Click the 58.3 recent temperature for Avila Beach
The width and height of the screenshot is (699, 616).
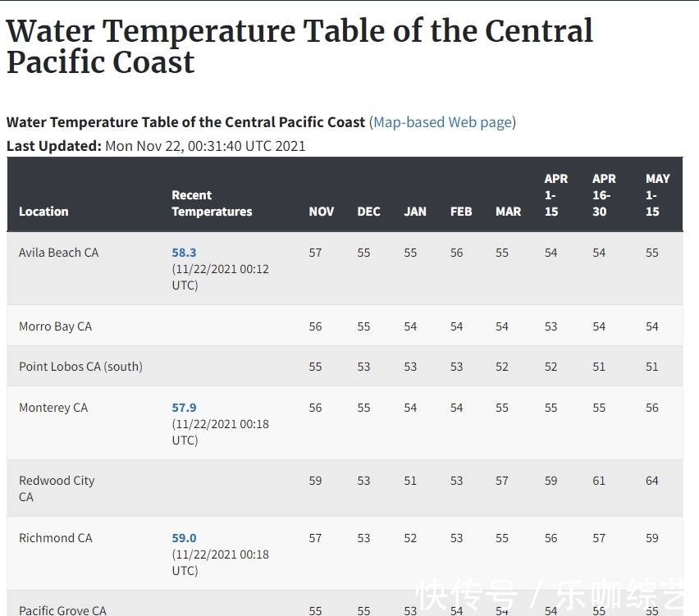[x=184, y=253]
